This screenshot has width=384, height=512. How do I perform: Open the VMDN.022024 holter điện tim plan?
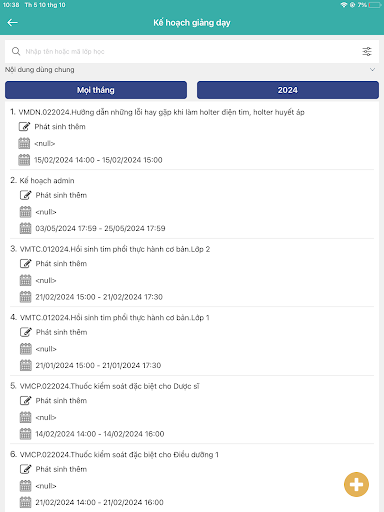[161, 112]
